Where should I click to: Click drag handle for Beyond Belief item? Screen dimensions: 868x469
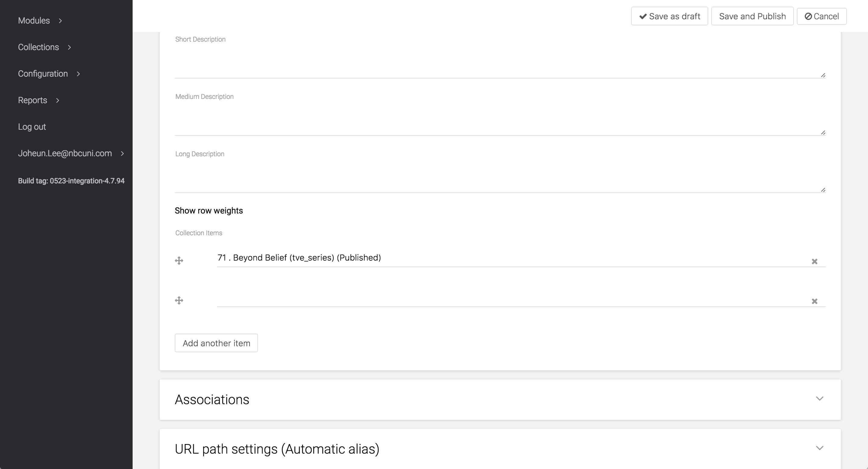pos(179,261)
